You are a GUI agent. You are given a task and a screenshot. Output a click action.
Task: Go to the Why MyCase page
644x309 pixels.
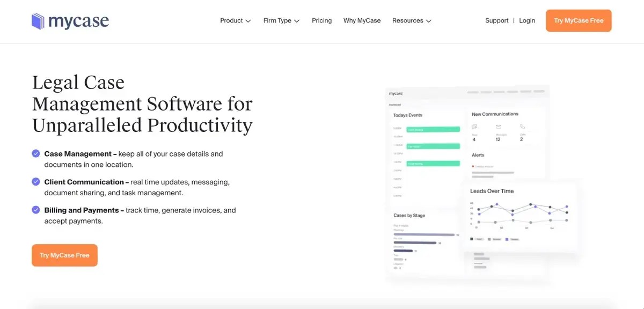[362, 20]
